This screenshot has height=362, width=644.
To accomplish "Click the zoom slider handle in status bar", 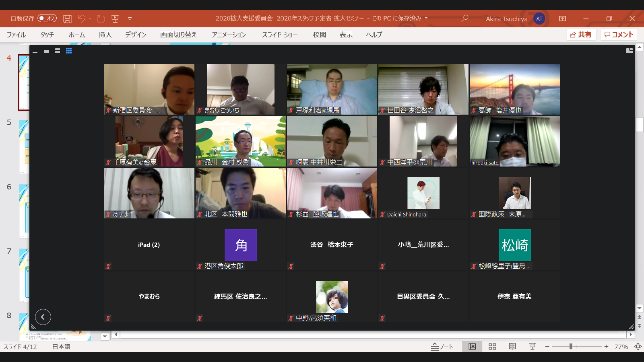I will [571, 346].
